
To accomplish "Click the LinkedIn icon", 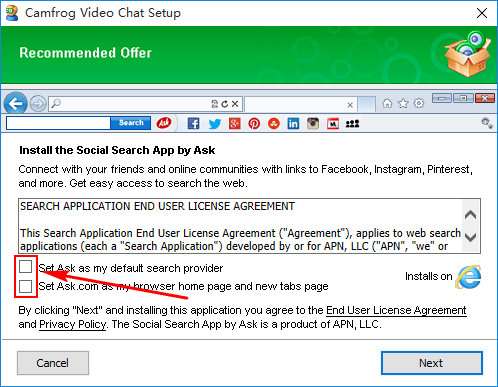I will click(293, 124).
